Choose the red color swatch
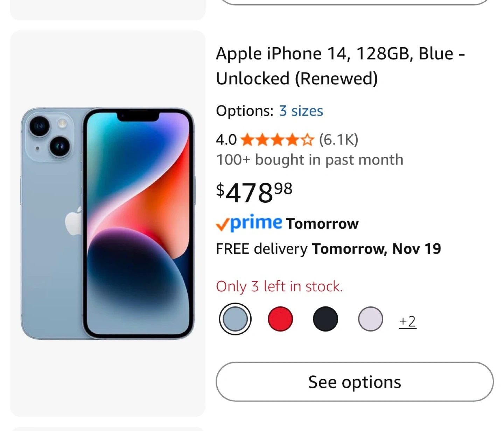The height and width of the screenshot is (431, 504). pyautogui.click(x=280, y=319)
